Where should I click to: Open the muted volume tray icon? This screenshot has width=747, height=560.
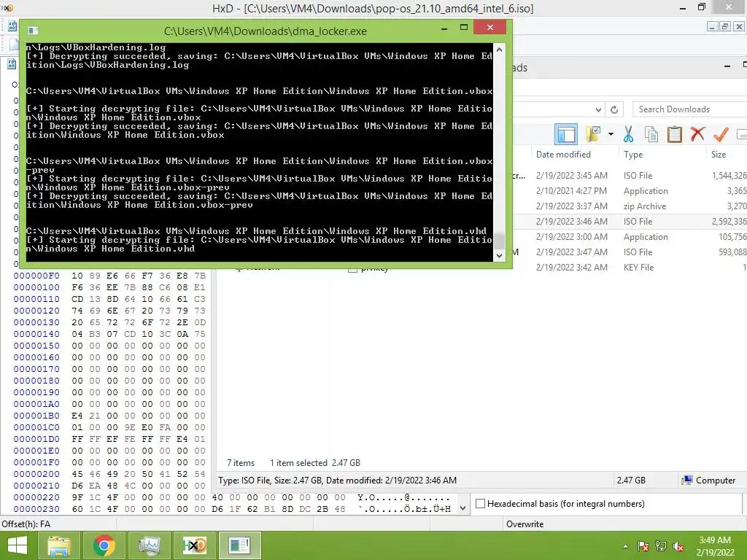pos(678,546)
